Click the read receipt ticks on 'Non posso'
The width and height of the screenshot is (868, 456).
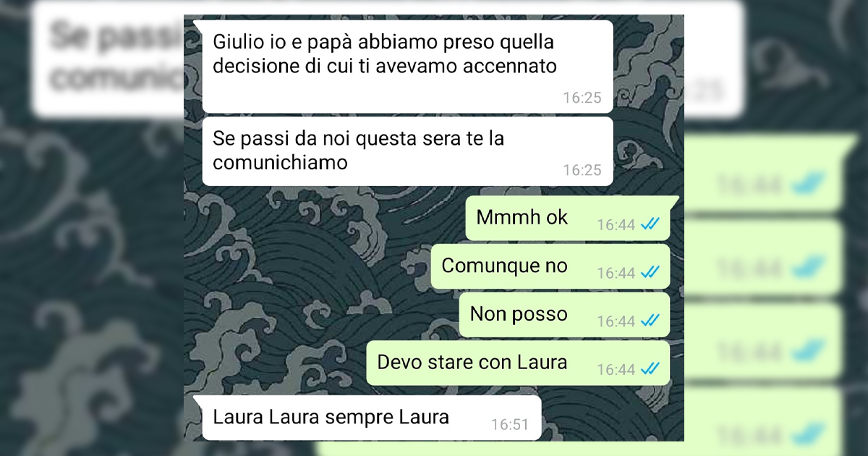click(x=650, y=321)
